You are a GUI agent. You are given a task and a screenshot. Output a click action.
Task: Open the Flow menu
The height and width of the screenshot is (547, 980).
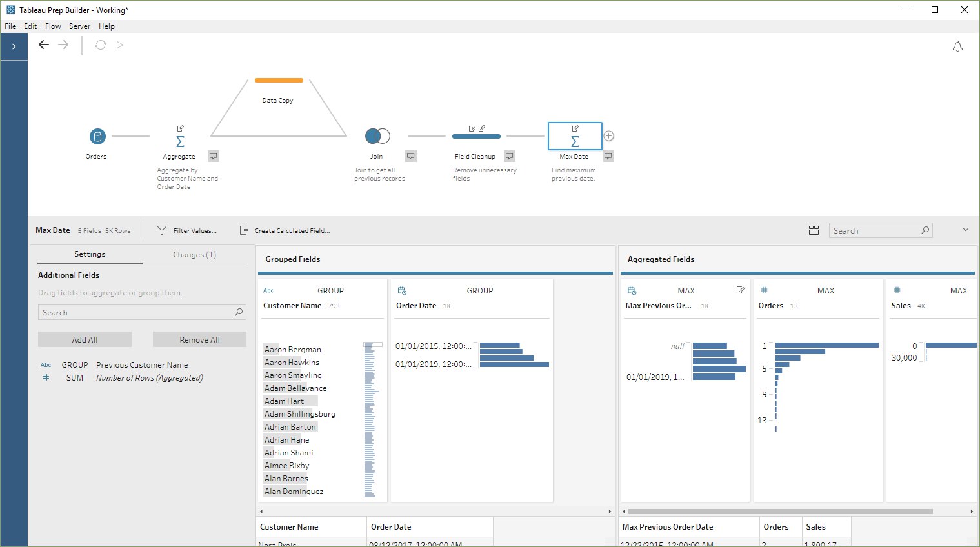(x=53, y=26)
